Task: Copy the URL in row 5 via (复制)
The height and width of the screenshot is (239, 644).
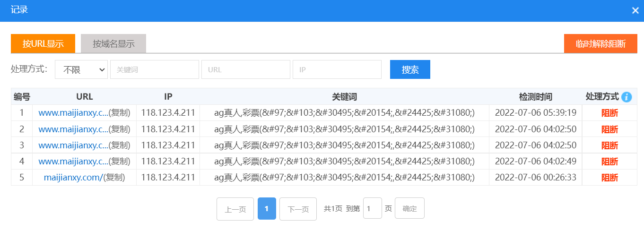Action: 114,178
